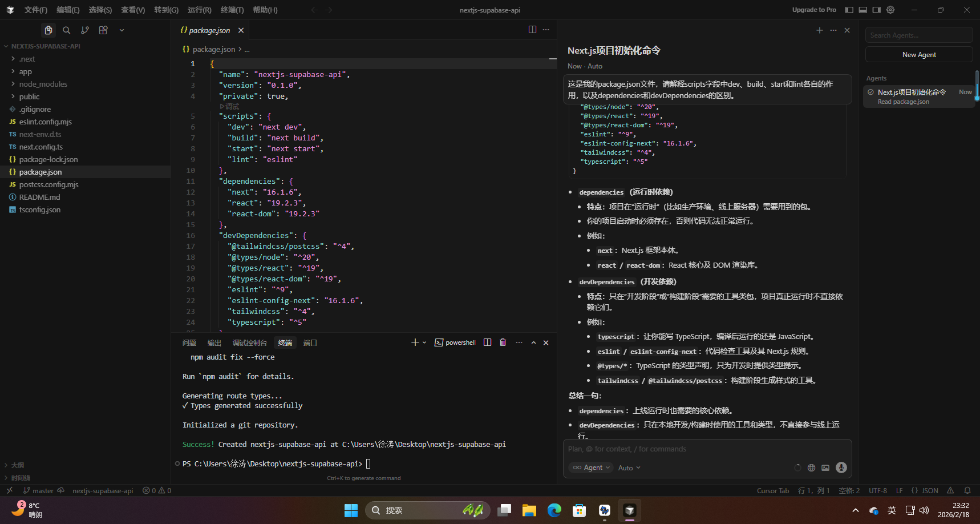This screenshot has height=524, width=980.
Task: Maximize terminal panel with up chevron
Action: pos(533,342)
